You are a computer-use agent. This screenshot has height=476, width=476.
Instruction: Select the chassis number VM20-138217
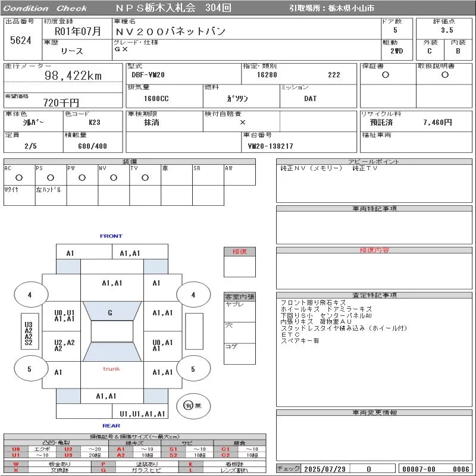coord(271,146)
